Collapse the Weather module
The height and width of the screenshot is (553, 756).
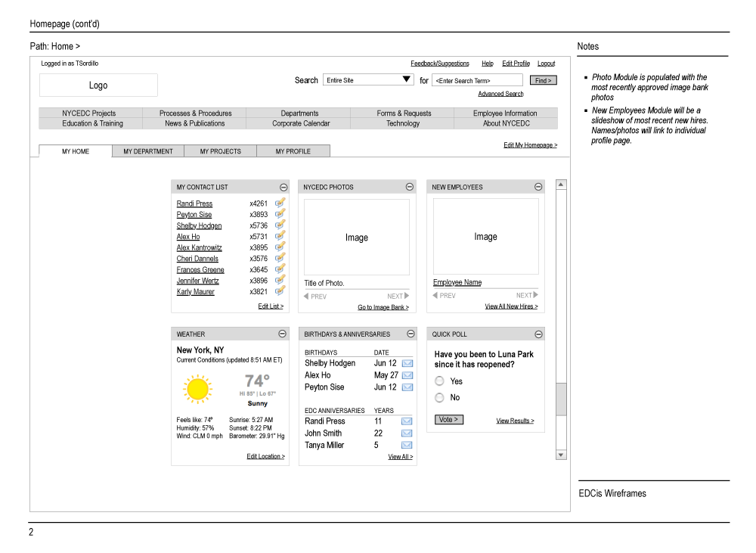[283, 334]
